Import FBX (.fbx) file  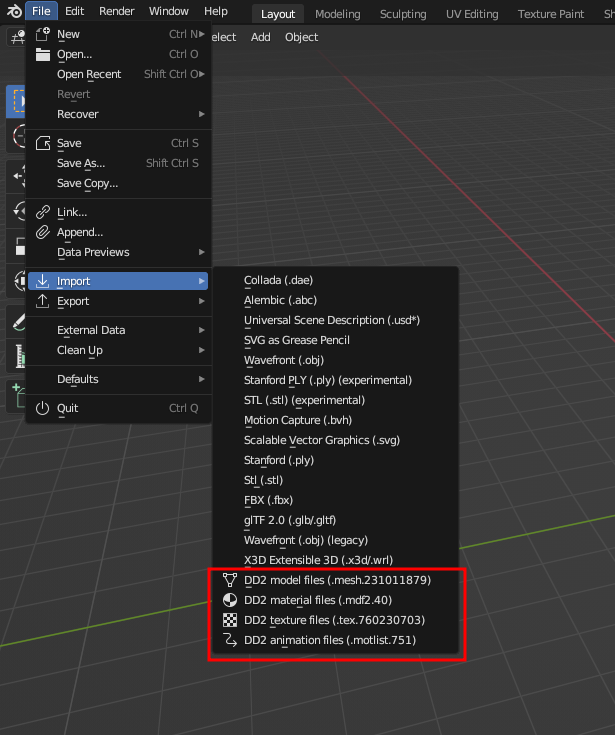[335, 500]
